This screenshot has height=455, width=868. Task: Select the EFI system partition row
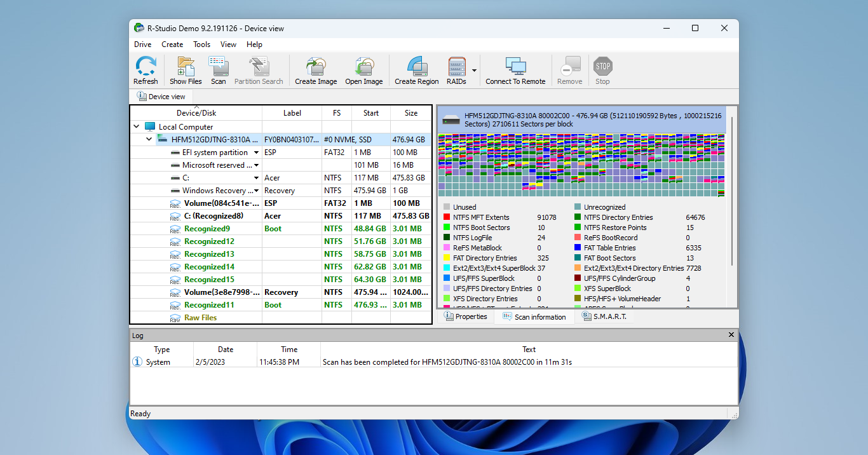coord(281,153)
